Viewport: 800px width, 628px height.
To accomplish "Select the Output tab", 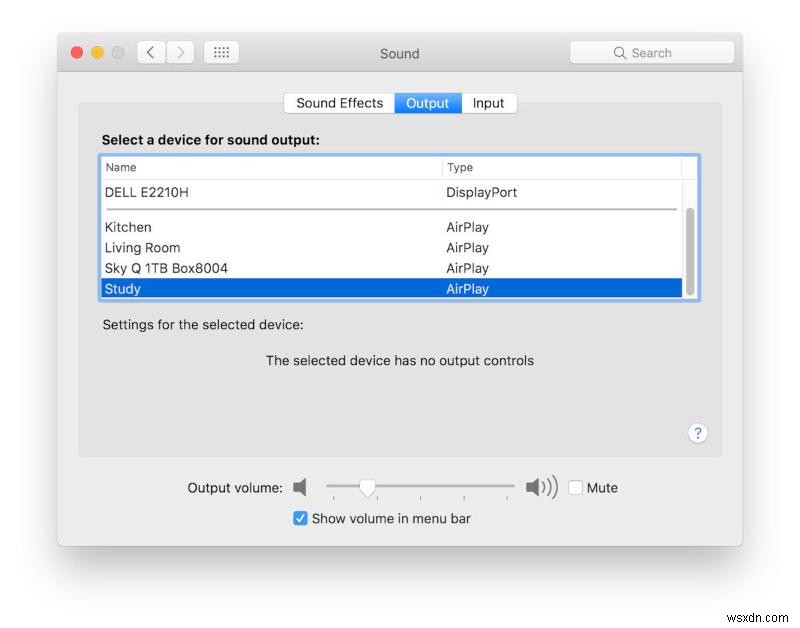I will coord(428,103).
